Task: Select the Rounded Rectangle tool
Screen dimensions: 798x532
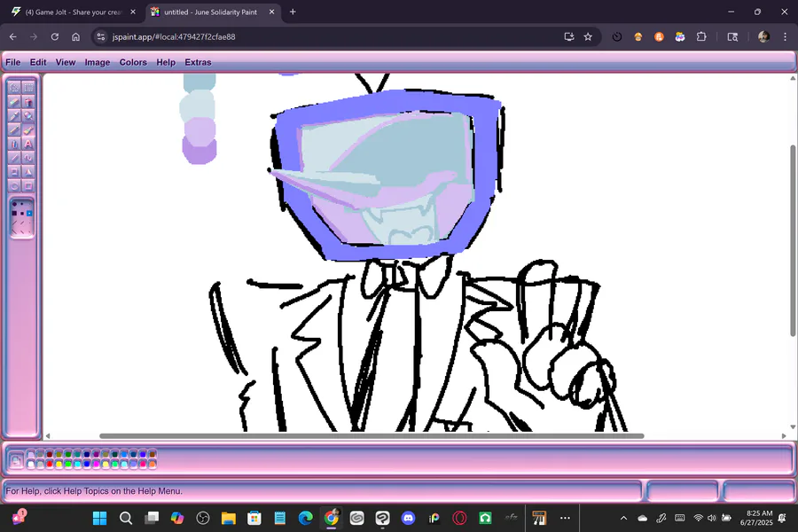Action: point(28,186)
